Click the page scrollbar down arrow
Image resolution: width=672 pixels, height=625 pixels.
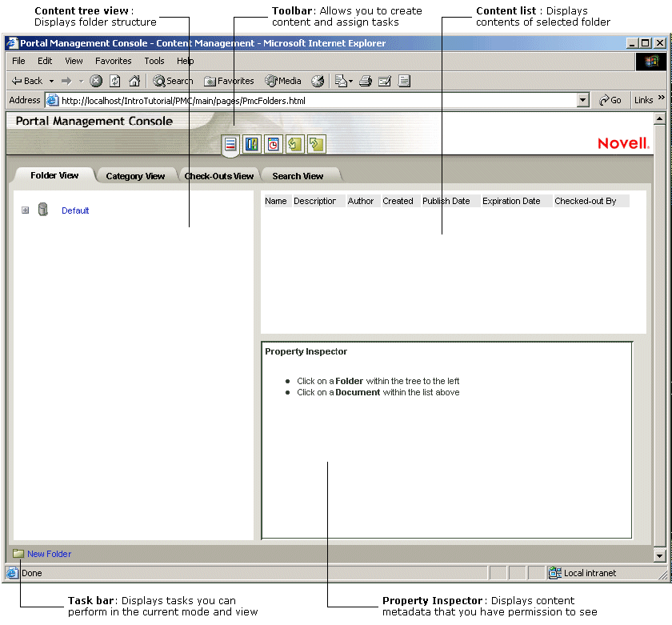659,555
